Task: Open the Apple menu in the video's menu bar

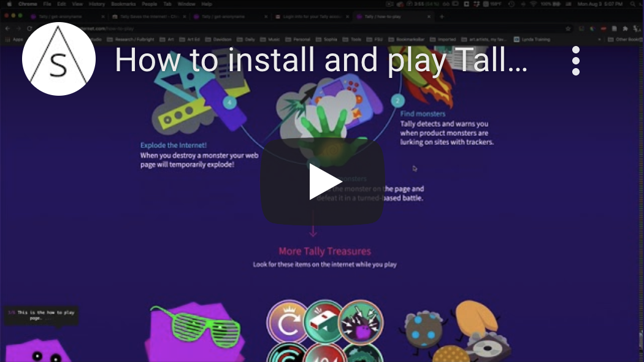Action: [9, 4]
